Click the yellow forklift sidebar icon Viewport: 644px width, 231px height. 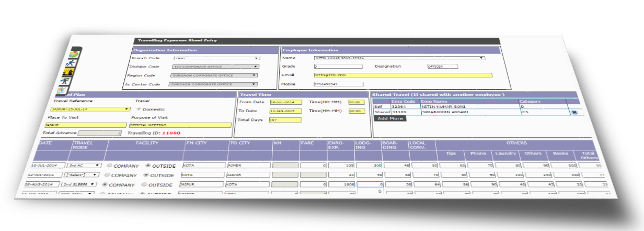tap(68, 72)
